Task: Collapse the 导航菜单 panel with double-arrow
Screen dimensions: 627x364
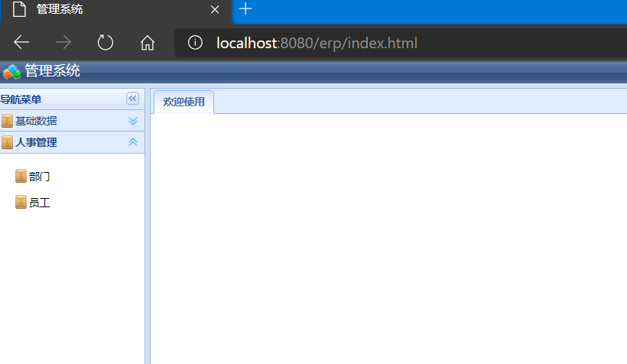Action: [x=132, y=99]
